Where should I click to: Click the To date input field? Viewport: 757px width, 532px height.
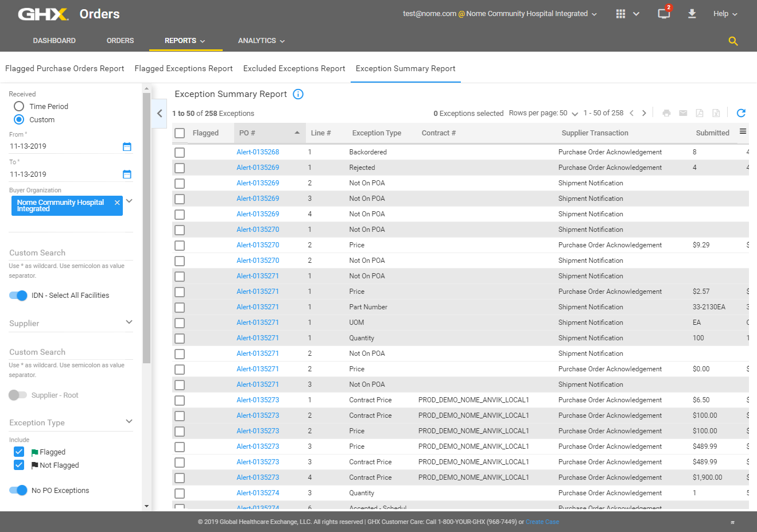click(64, 174)
